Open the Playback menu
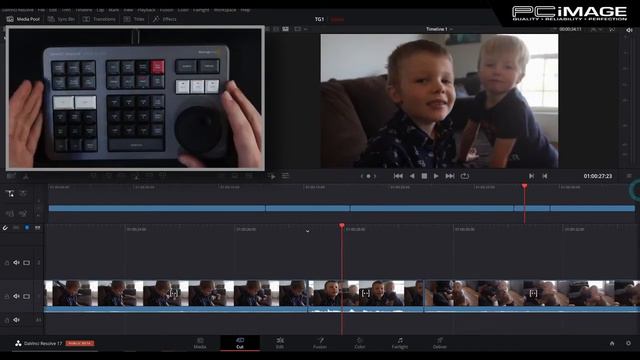640x360 pixels. pos(146,10)
